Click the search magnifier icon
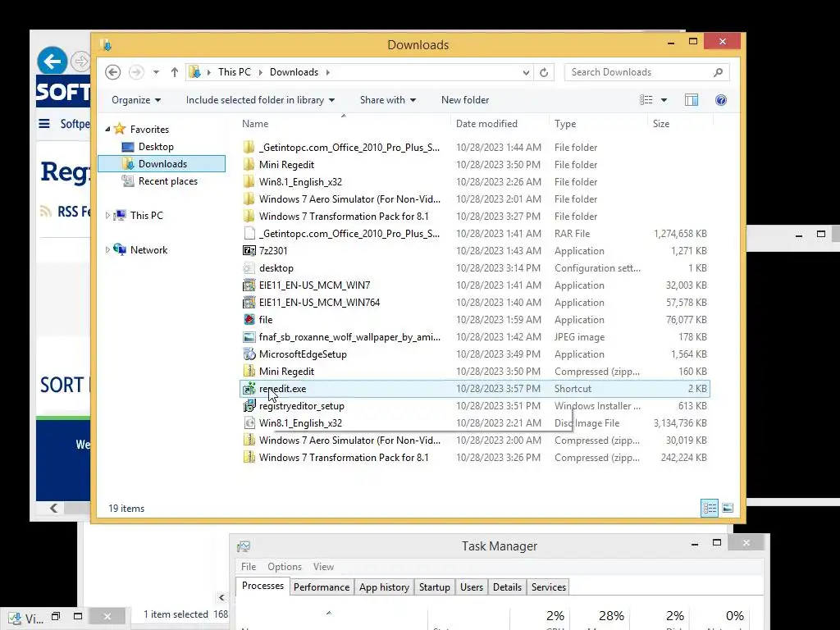The image size is (840, 630). 719,72
